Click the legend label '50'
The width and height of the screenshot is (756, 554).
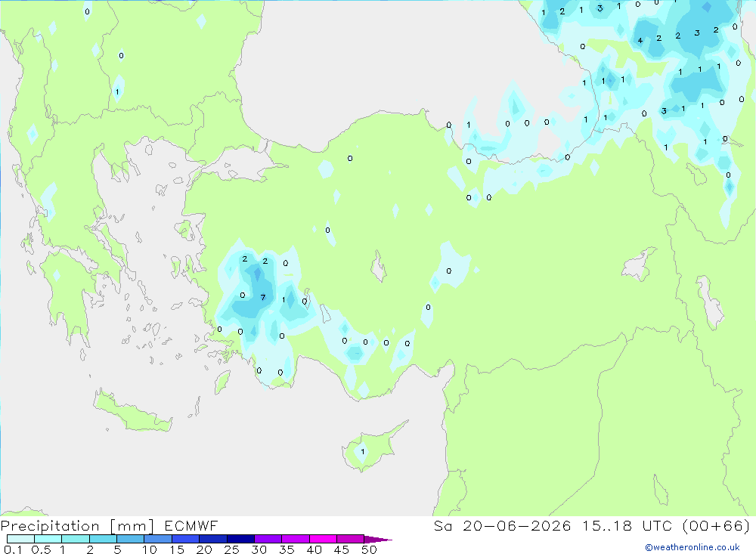pos(370,549)
